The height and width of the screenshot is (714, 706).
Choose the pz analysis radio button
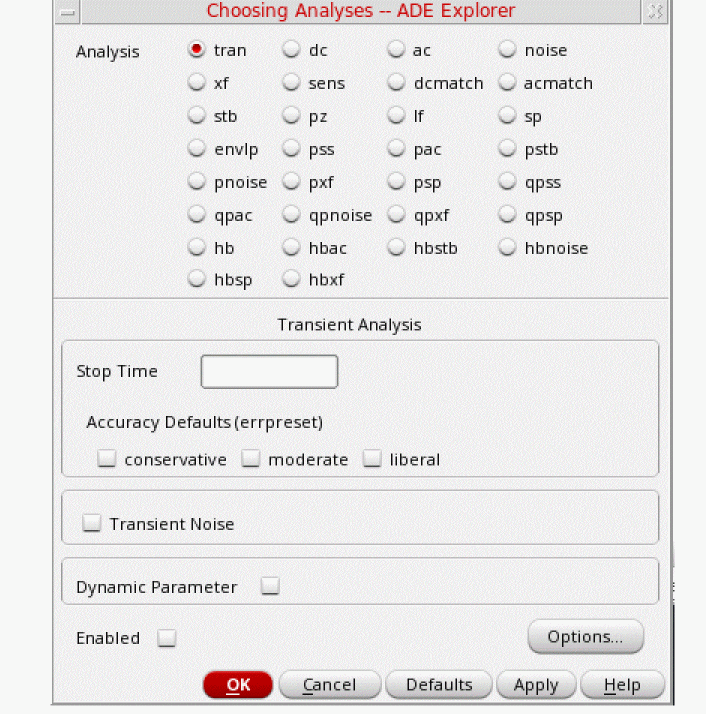tap(291, 116)
